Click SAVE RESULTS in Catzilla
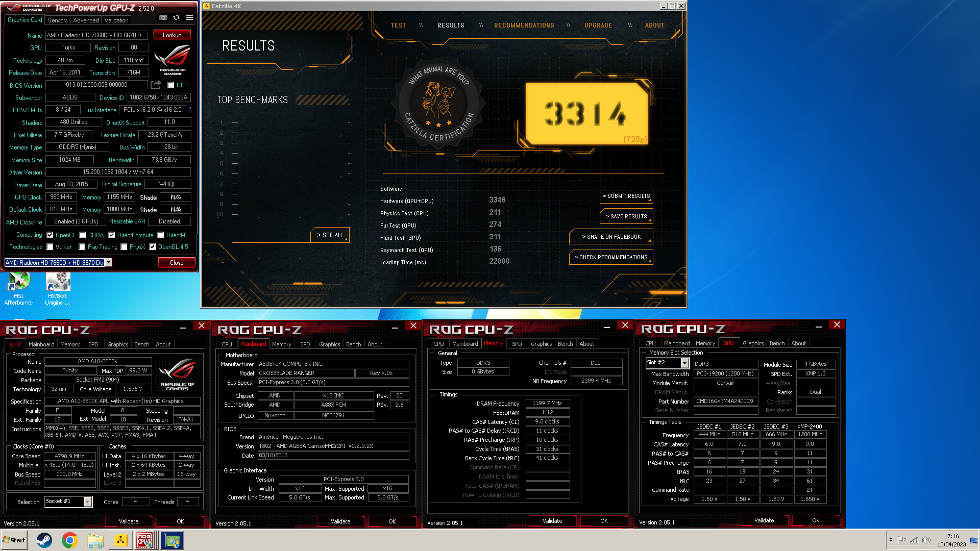The image size is (980, 551). coord(626,216)
